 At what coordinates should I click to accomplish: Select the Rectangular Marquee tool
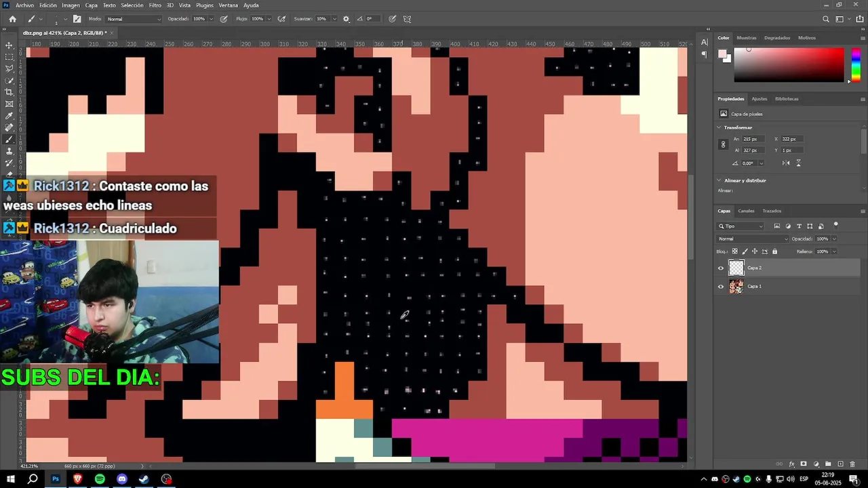(9, 57)
